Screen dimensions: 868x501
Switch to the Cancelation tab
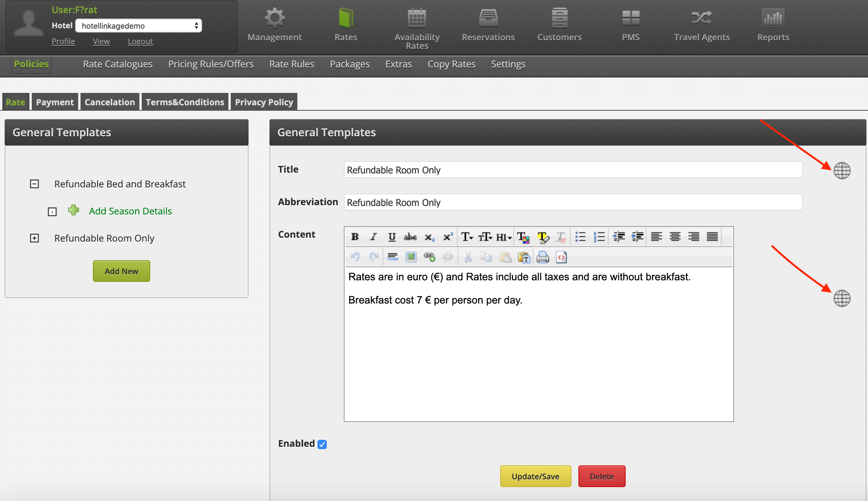point(110,102)
